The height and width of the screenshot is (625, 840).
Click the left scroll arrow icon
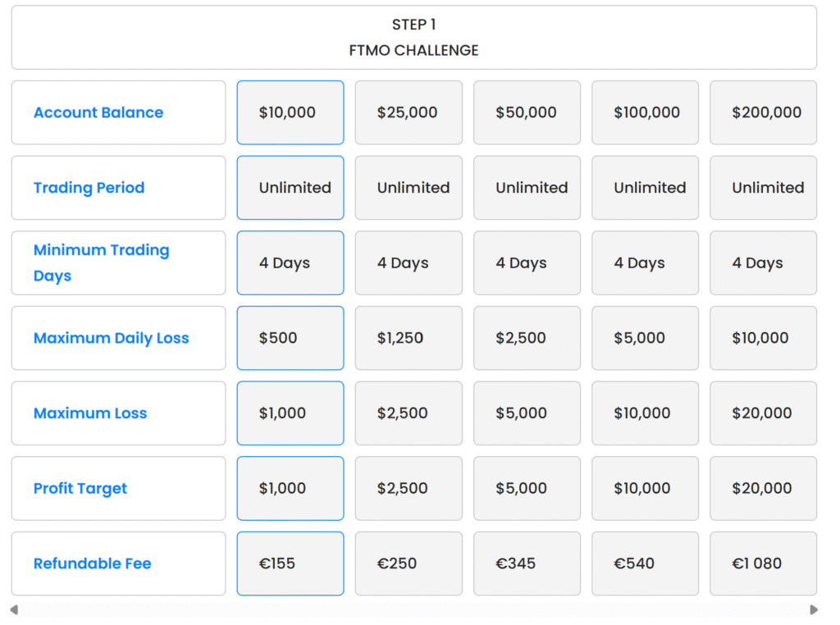click(14, 609)
